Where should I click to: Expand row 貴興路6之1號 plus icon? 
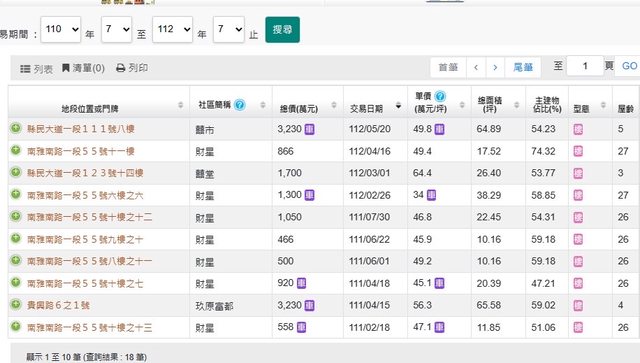16,304
